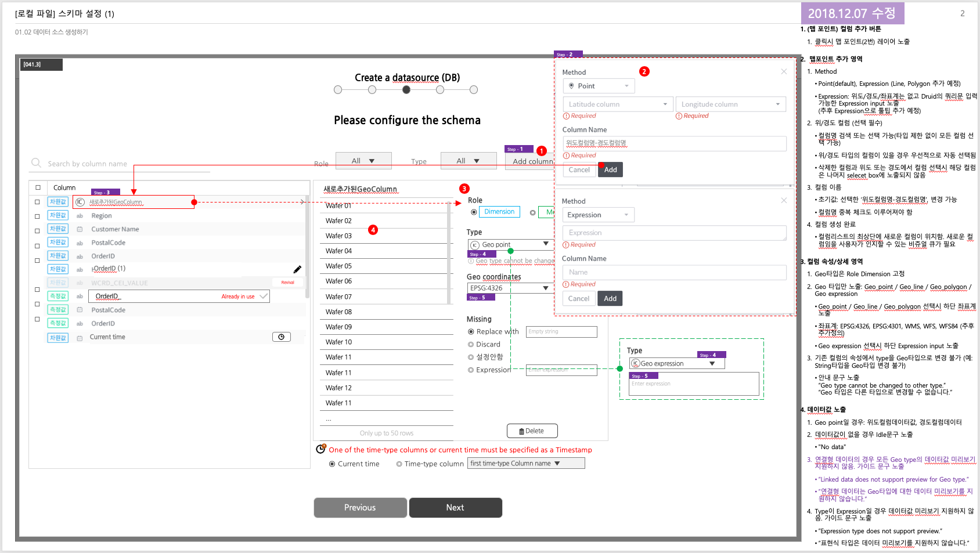
Task: Click the Enter expression box under Geo expression
Action: 694,384
